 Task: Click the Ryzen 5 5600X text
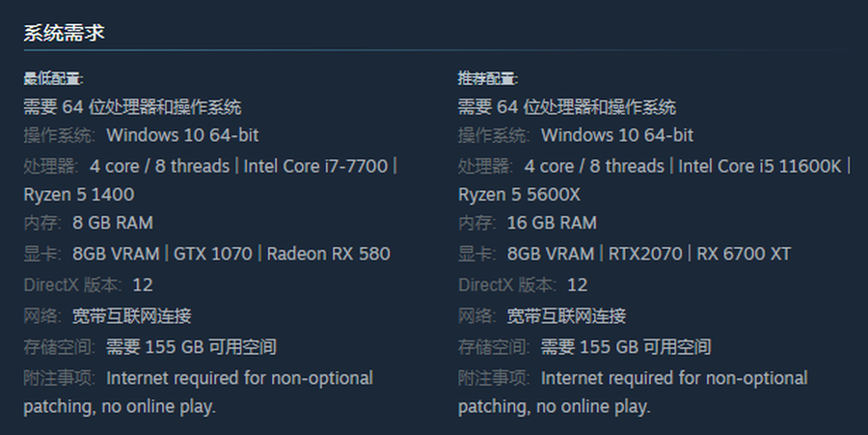[519, 194]
